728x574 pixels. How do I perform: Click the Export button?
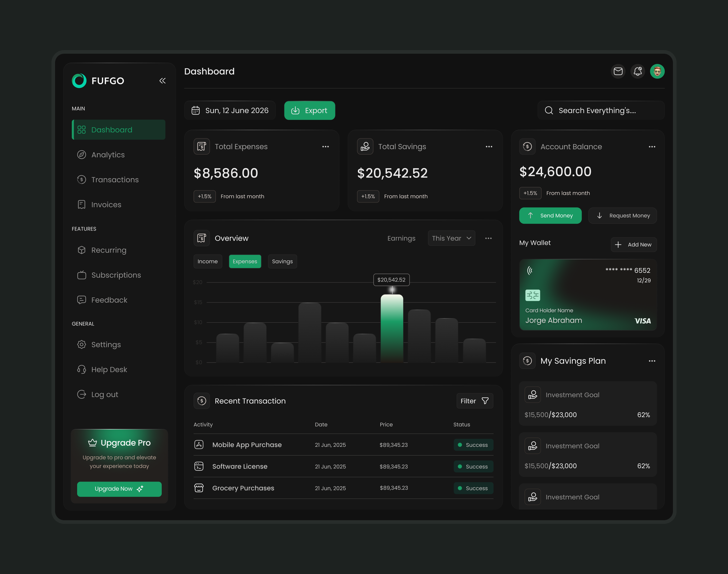(x=309, y=111)
